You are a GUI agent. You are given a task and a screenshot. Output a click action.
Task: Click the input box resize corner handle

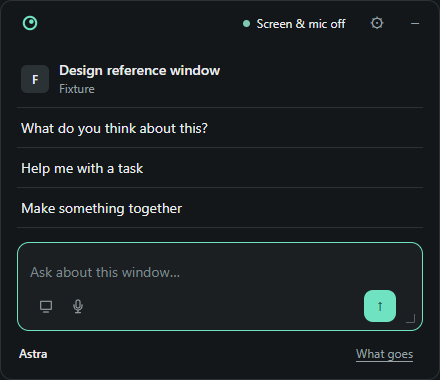coord(411,318)
